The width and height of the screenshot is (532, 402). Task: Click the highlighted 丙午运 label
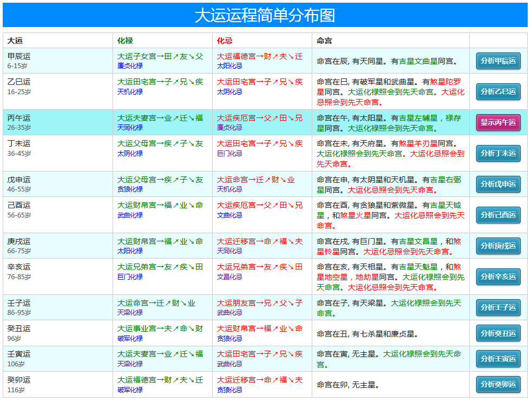(x=19, y=118)
